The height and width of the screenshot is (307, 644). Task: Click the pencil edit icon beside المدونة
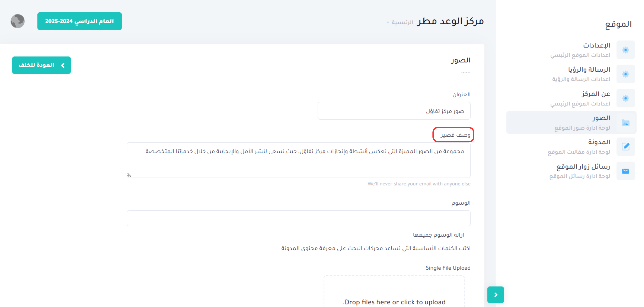[625, 147]
